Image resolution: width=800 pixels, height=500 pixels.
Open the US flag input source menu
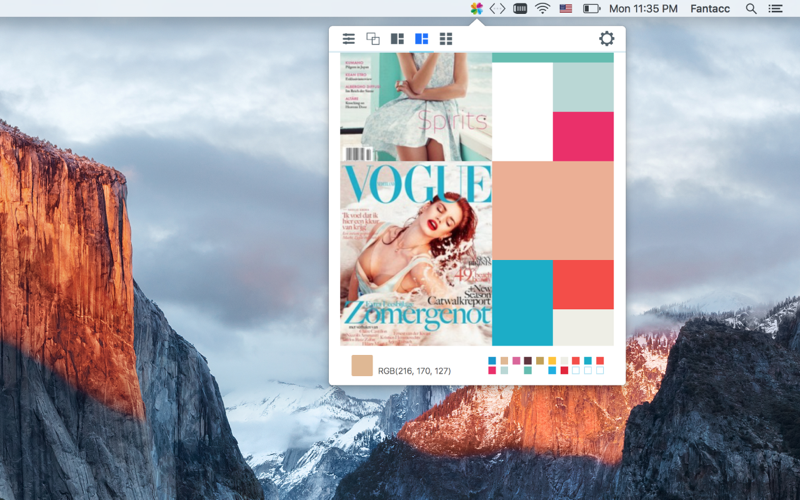[x=565, y=8]
